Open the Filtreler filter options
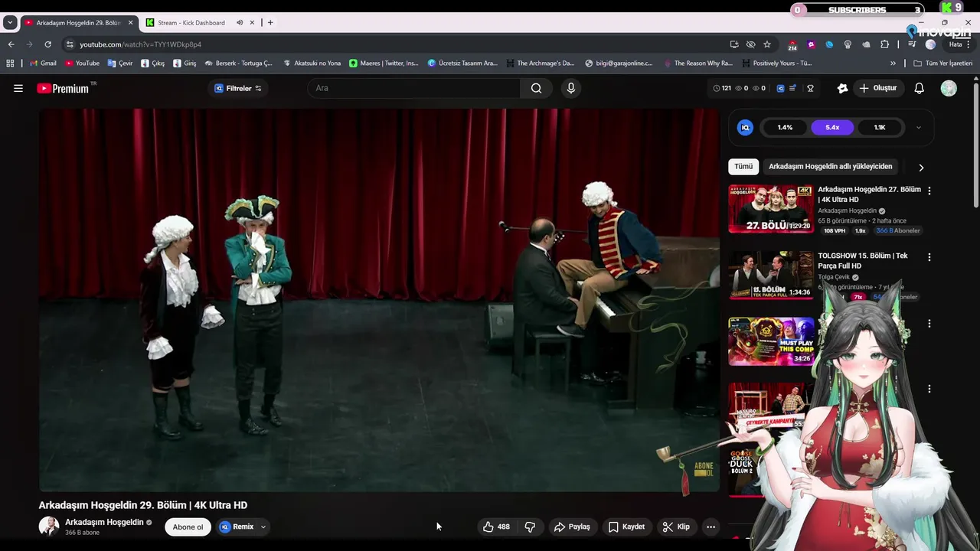 [238, 88]
